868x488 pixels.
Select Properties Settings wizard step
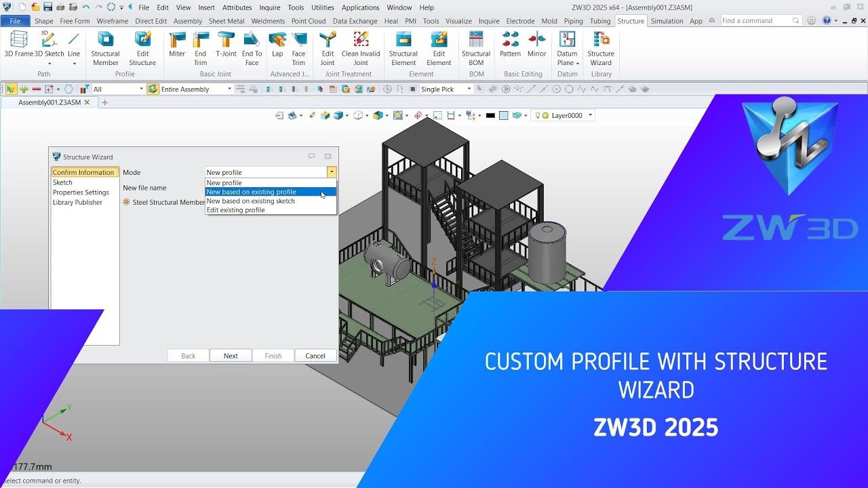(x=81, y=192)
